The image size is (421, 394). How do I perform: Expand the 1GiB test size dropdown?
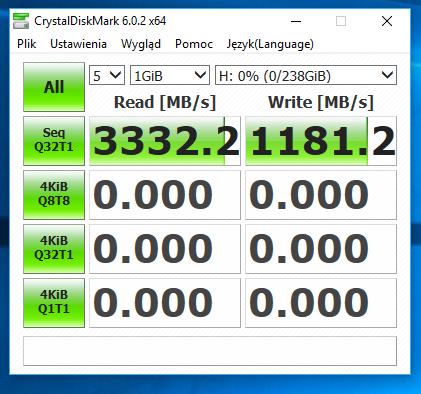coord(170,75)
